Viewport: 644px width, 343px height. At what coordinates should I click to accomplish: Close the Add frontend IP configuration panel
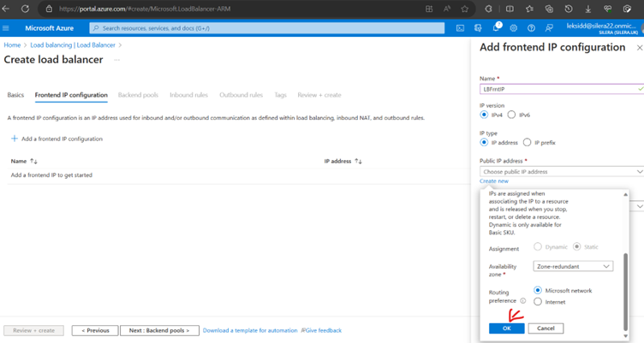point(639,48)
